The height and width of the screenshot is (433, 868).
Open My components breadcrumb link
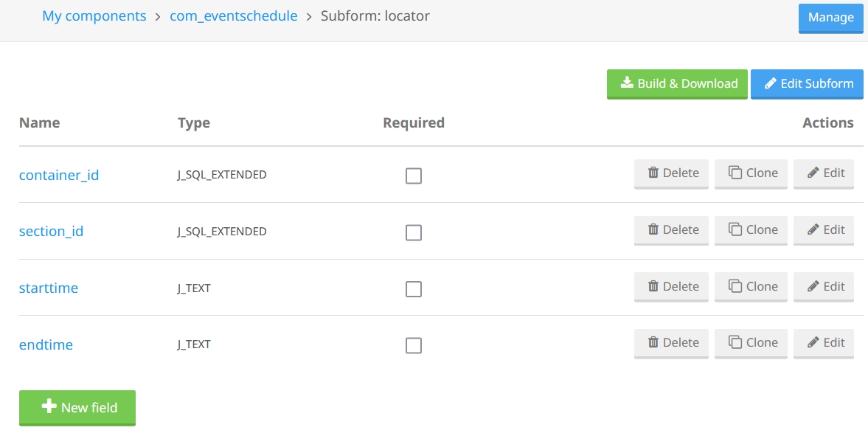click(x=94, y=15)
